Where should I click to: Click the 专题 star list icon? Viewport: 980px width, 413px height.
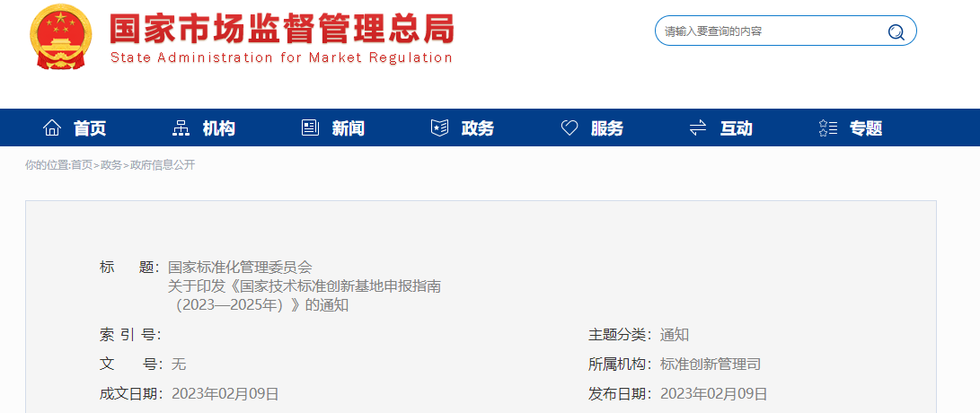pos(827,128)
